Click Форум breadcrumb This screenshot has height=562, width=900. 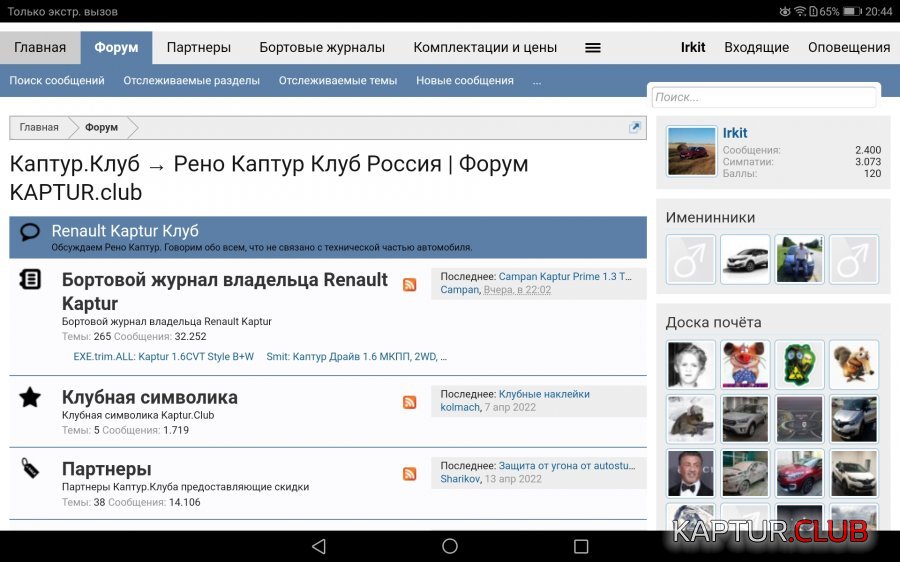point(102,127)
